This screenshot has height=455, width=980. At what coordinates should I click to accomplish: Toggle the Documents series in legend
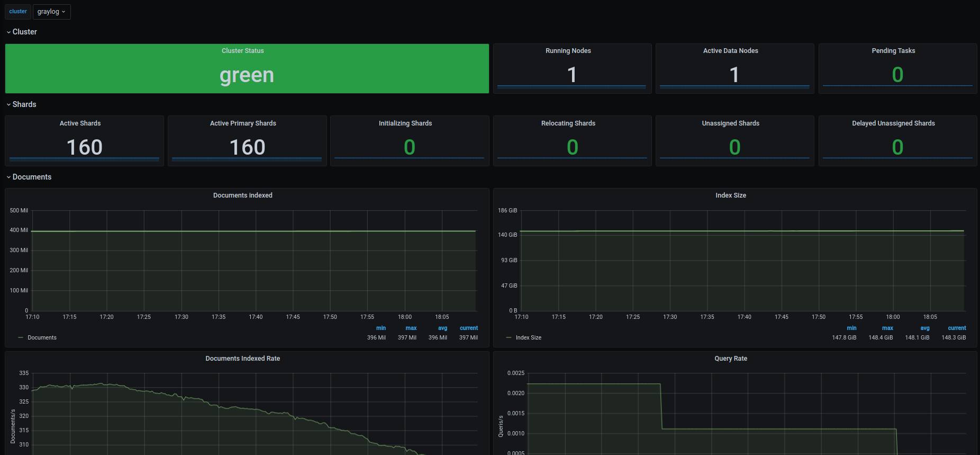pyautogui.click(x=42, y=337)
